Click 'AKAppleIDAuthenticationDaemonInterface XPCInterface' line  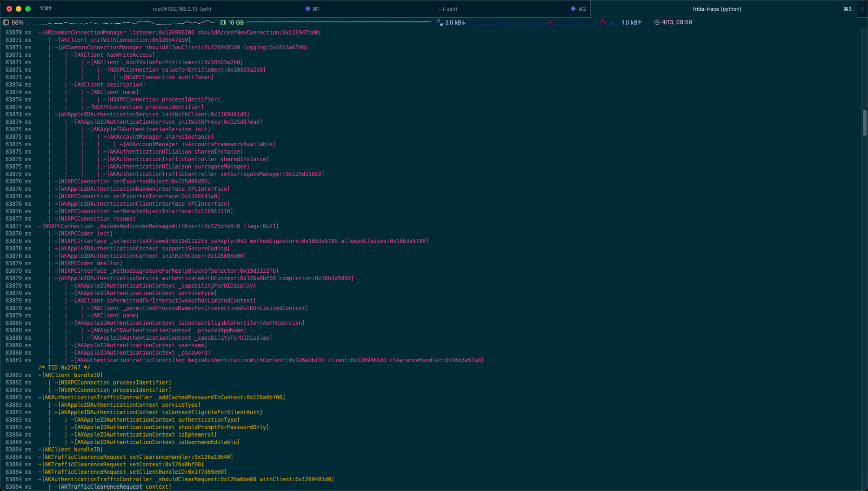point(142,189)
